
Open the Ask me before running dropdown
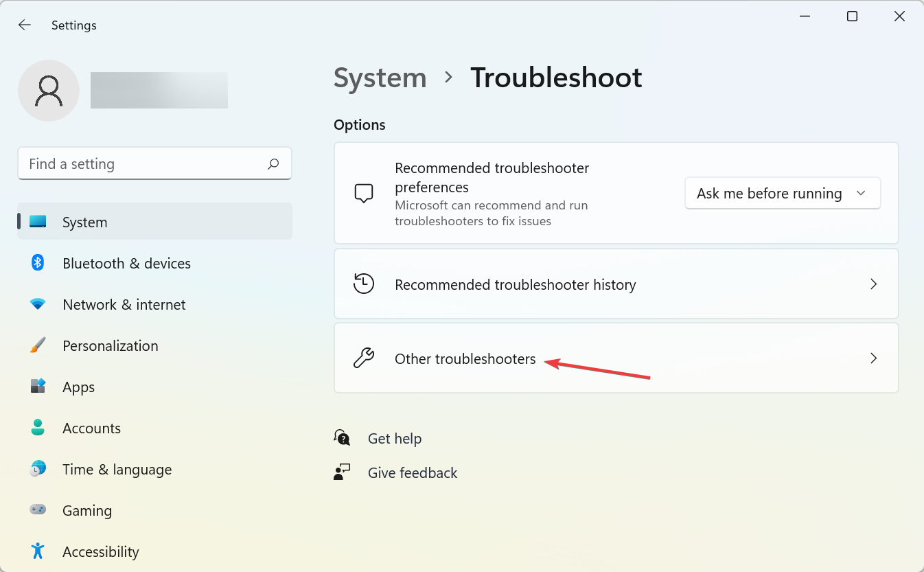(x=782, y=194)
